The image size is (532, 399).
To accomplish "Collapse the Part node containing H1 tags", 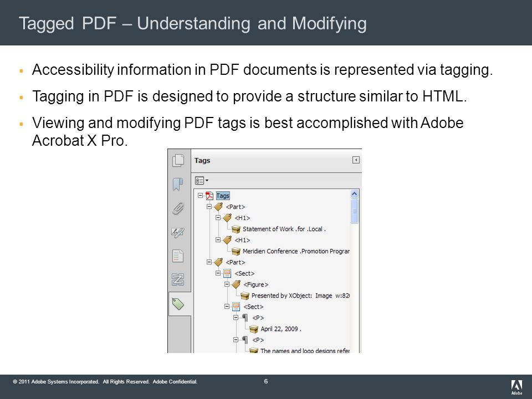I will 209,207.
